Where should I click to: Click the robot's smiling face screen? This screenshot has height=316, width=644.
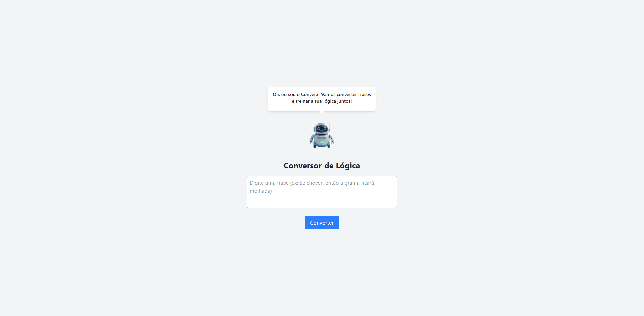(x=322, y=129)
